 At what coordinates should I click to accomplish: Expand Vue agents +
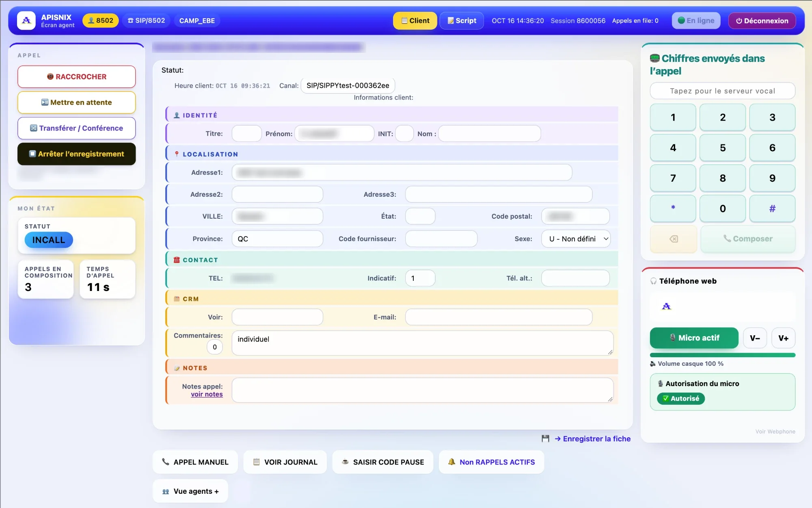[x=190, y=491]
